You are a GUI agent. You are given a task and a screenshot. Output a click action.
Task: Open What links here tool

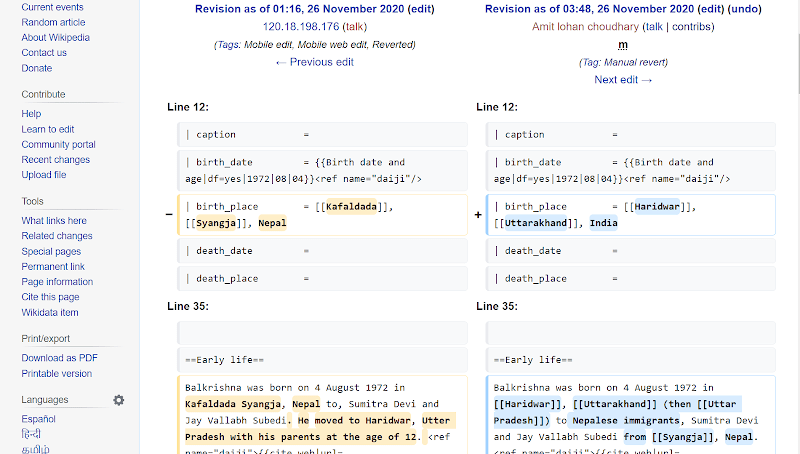[x=54, y=221]
